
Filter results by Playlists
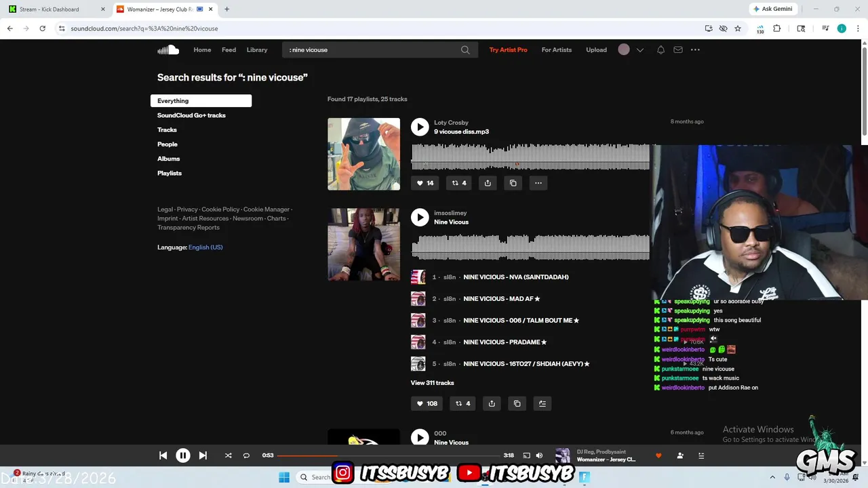[x=170, y=174]
